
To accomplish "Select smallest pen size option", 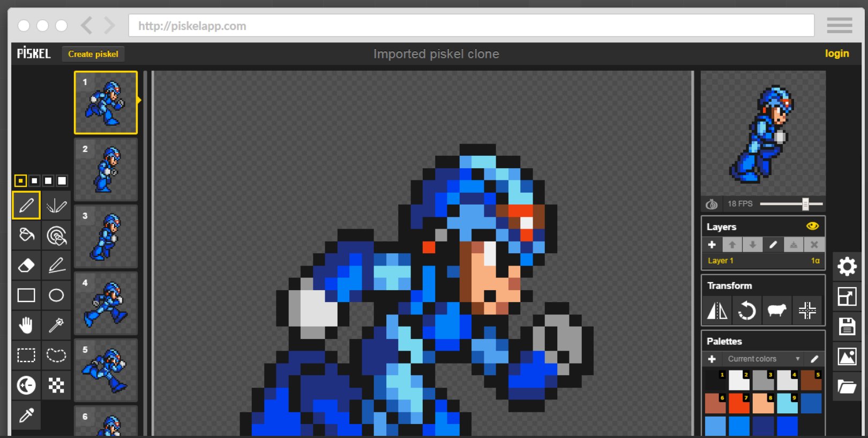I will pos(20,180).
